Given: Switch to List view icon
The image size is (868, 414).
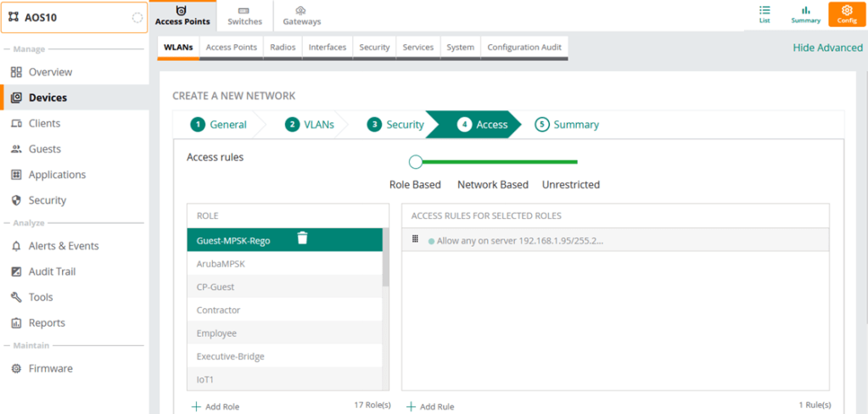Looking at the screenshot, I should tap(764, 14).
